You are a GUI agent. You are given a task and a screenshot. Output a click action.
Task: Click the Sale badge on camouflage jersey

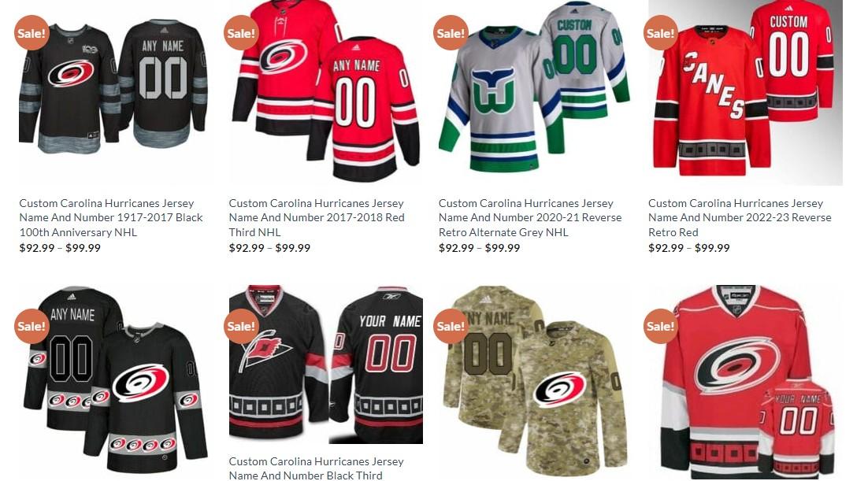451,326
